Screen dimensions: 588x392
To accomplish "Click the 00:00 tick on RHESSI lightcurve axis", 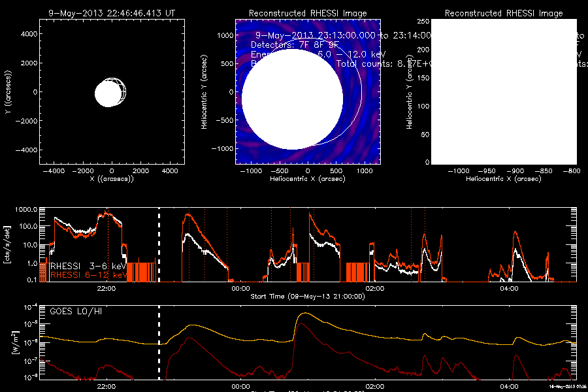I will coord(240,289).
